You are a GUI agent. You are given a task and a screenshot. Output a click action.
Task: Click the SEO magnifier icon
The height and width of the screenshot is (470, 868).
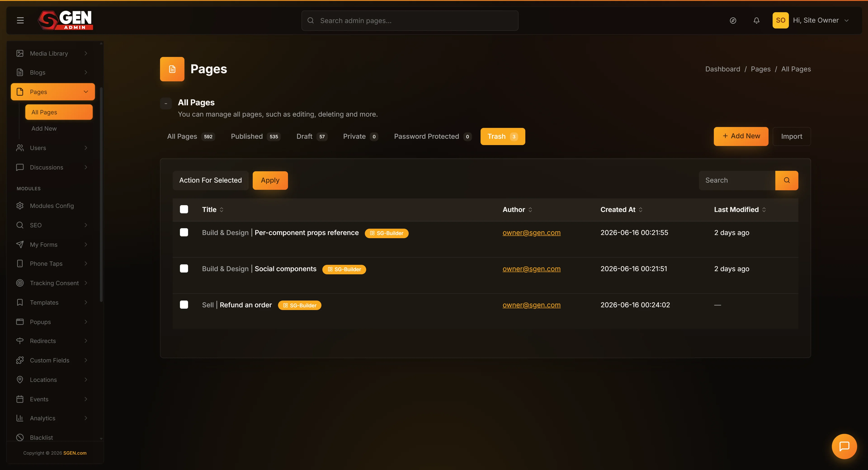(x=20, y=225)
